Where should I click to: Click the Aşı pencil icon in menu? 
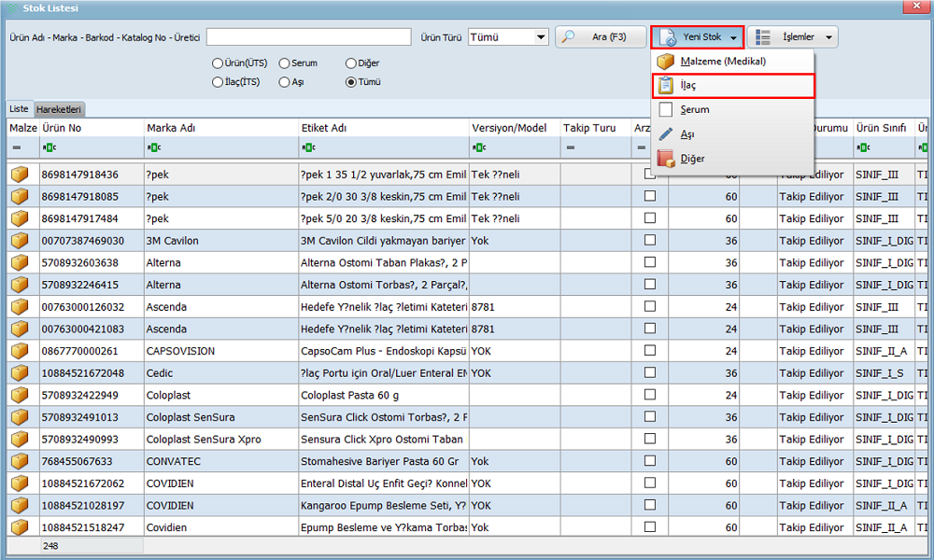[666, 134]
